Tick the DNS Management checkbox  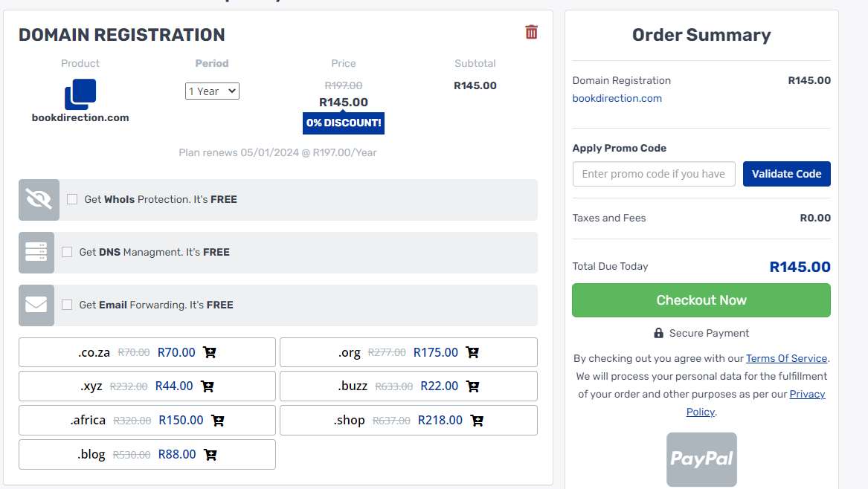click(67, 252)
